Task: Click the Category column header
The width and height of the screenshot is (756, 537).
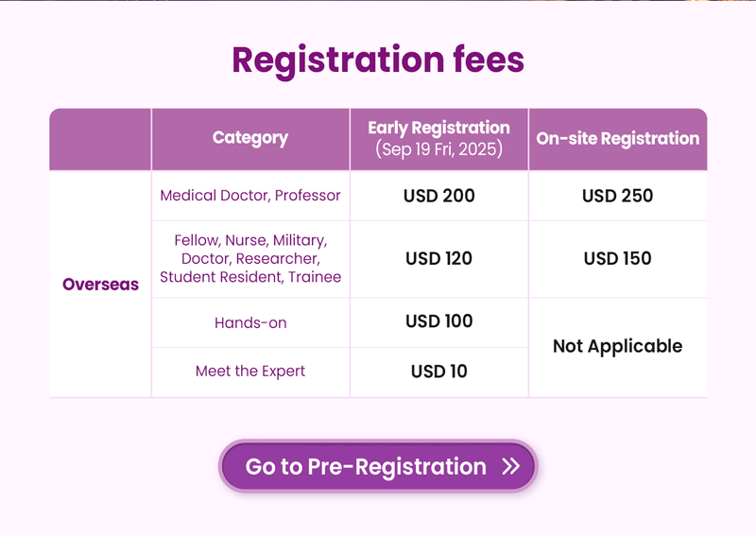Action: [250, 139]
